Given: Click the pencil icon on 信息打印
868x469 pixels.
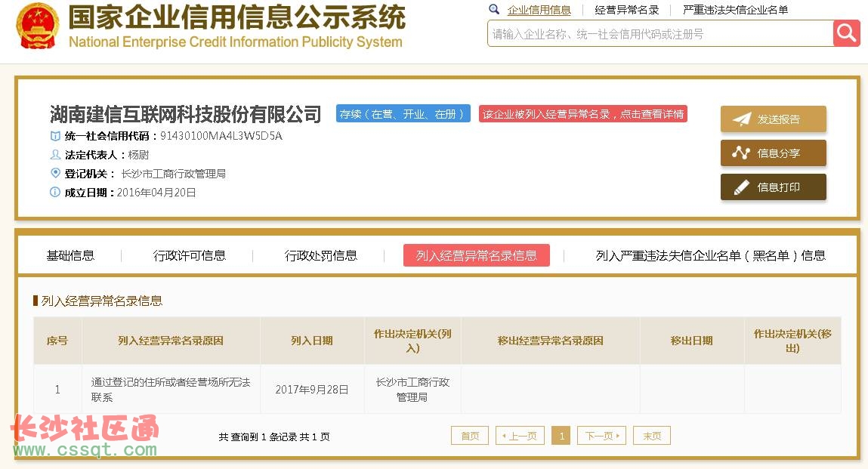Looking at the screenshot, I should pos(741,187).
